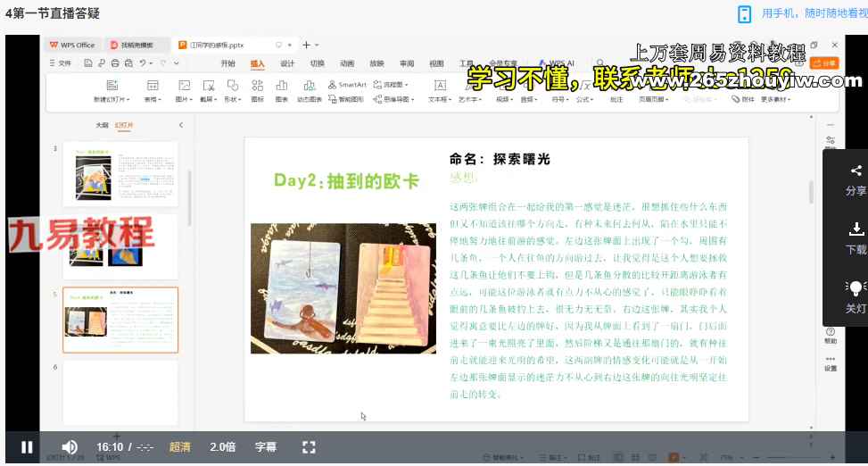Click the Icons (图标) library button
This screenshot has width=868, height=466.
click(x=258, y=85)
